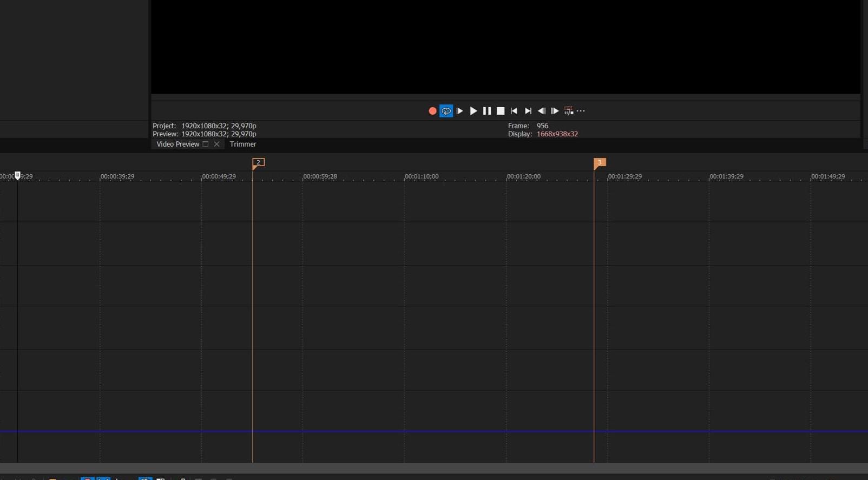Open the More transport options ellipsis
Viewport: 868px width, 480px height.
(x=581, y=111)
